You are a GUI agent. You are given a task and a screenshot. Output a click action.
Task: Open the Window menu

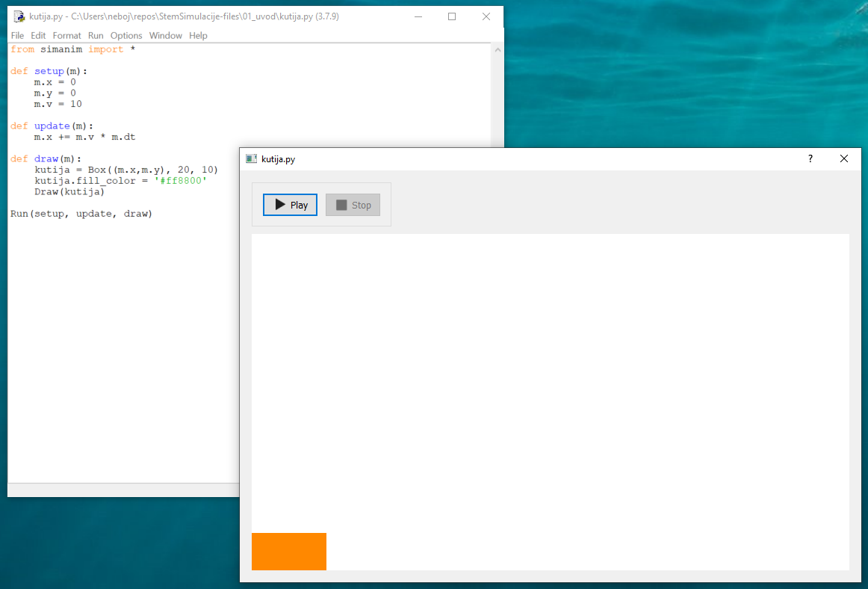click(165, 36)
